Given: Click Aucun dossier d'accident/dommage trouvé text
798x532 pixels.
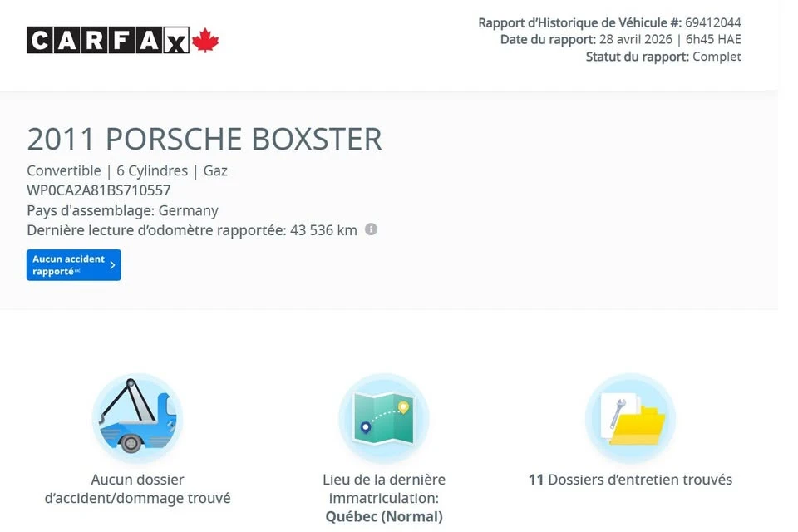Looking at the screenshot, I should [x=137, y=489].
